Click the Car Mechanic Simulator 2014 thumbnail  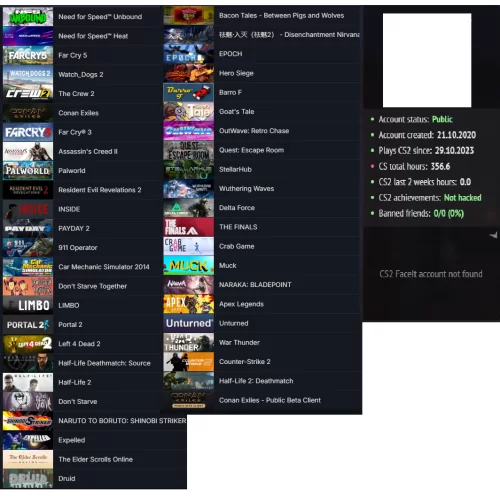[28, 267]
